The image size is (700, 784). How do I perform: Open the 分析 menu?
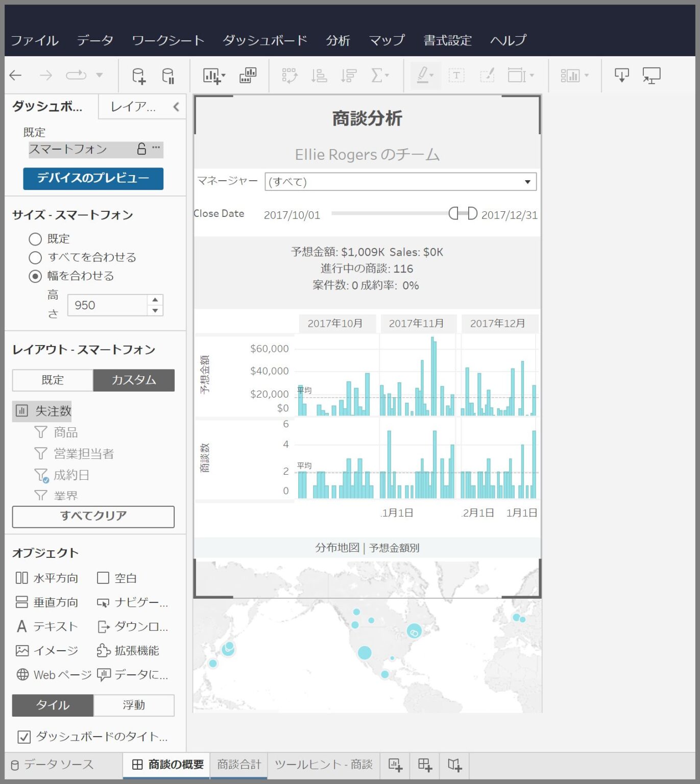coord(338,40)
